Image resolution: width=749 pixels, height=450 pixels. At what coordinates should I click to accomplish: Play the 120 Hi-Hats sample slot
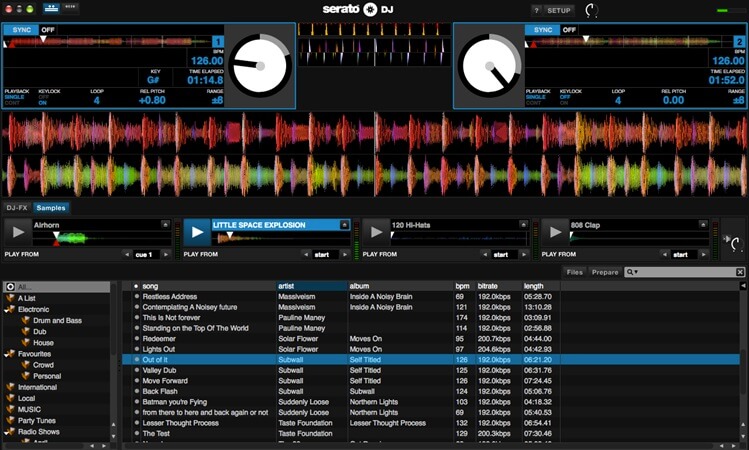376,232
